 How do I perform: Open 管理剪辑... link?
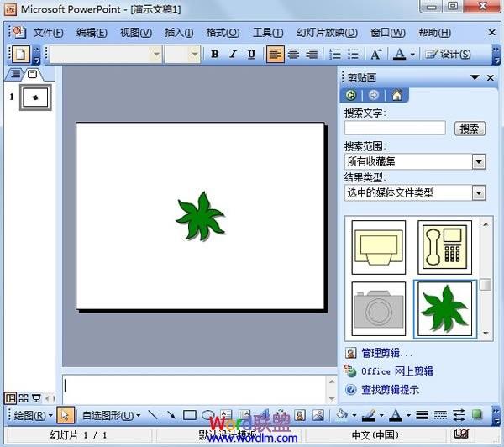(x=386, y=353)
